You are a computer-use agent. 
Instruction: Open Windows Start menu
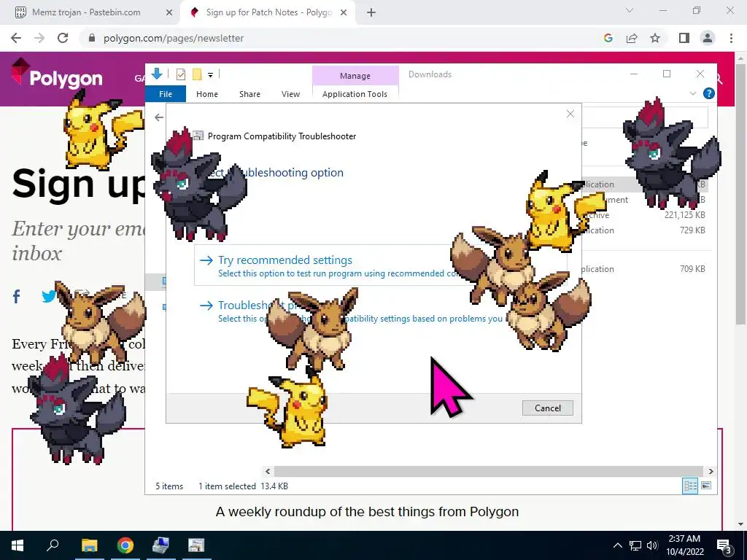click(18, 545)
